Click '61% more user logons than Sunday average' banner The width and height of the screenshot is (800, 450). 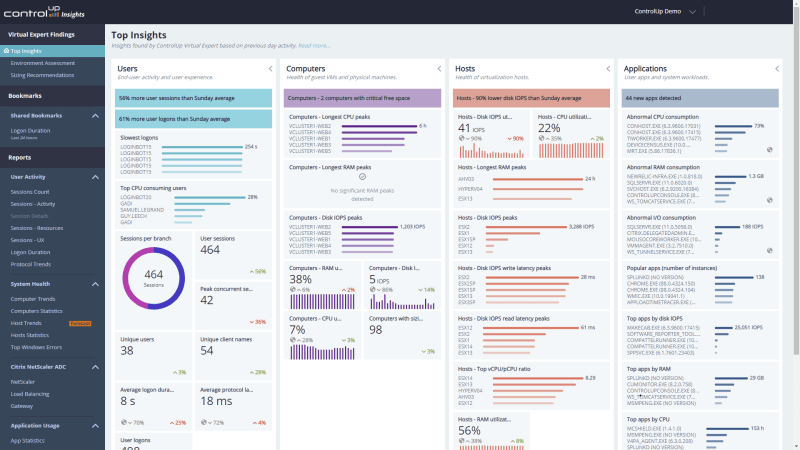click(x=193, y=119)
